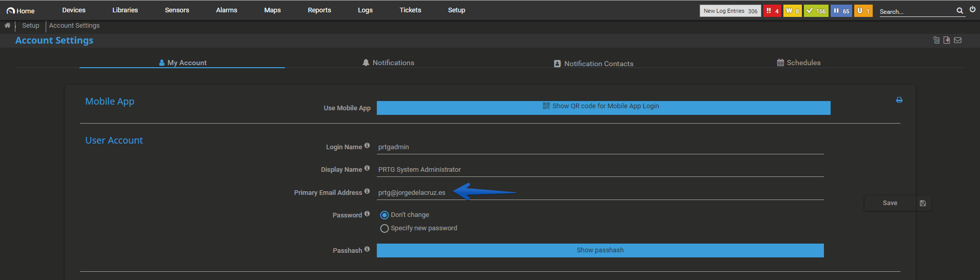Click the printer icon in settings panel
980x280 pixels.
(x=899, y=100)
